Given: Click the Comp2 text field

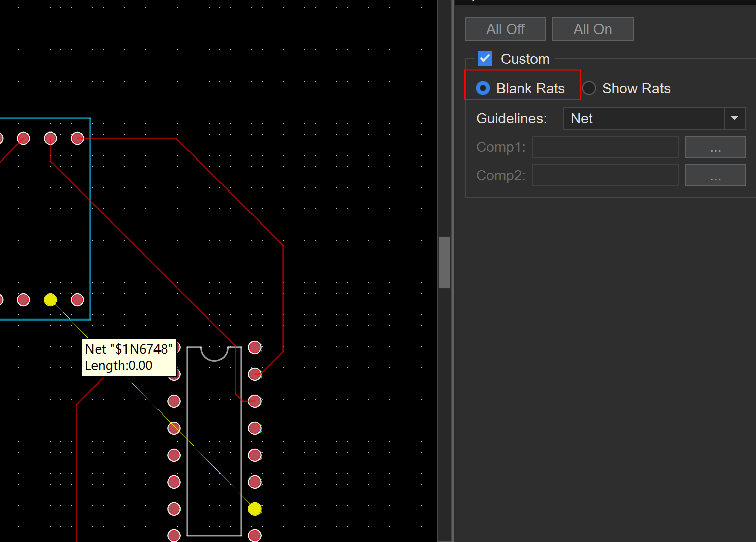Looking at the screenshot, I should click(x=605, y=175).
